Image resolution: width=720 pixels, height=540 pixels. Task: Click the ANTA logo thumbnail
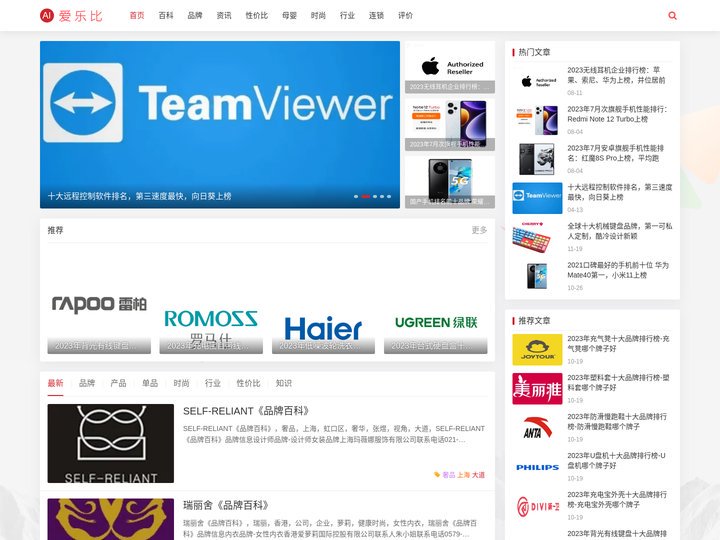coord(537,428)
